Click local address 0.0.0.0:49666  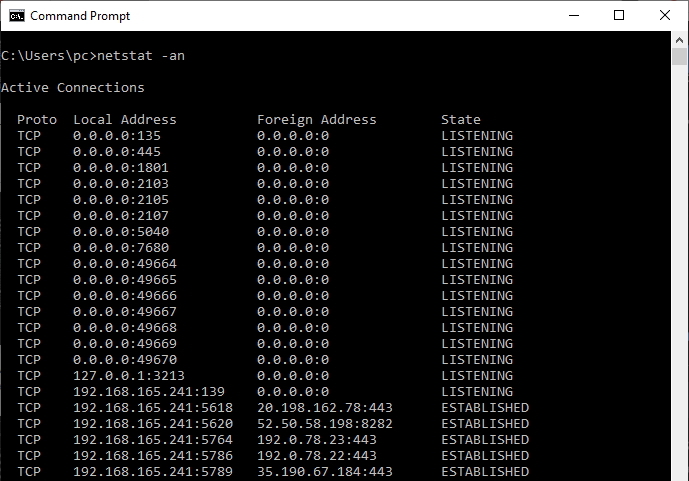[125, 296]
